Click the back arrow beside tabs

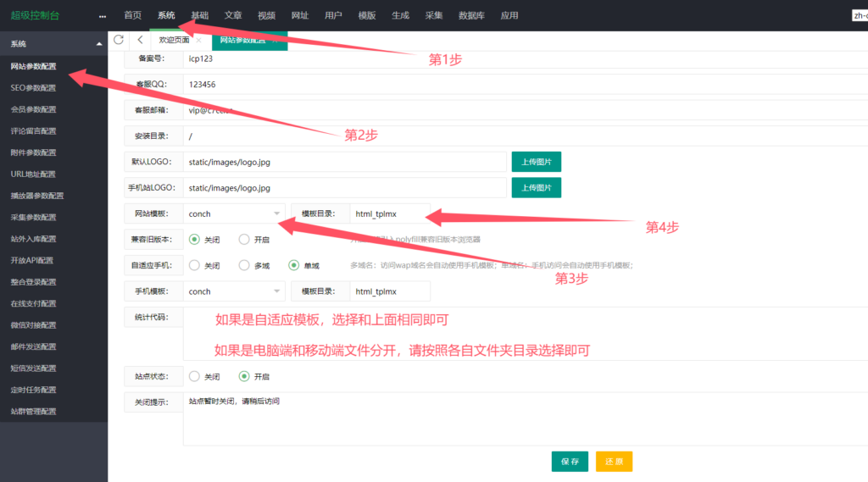pos(140,40)
